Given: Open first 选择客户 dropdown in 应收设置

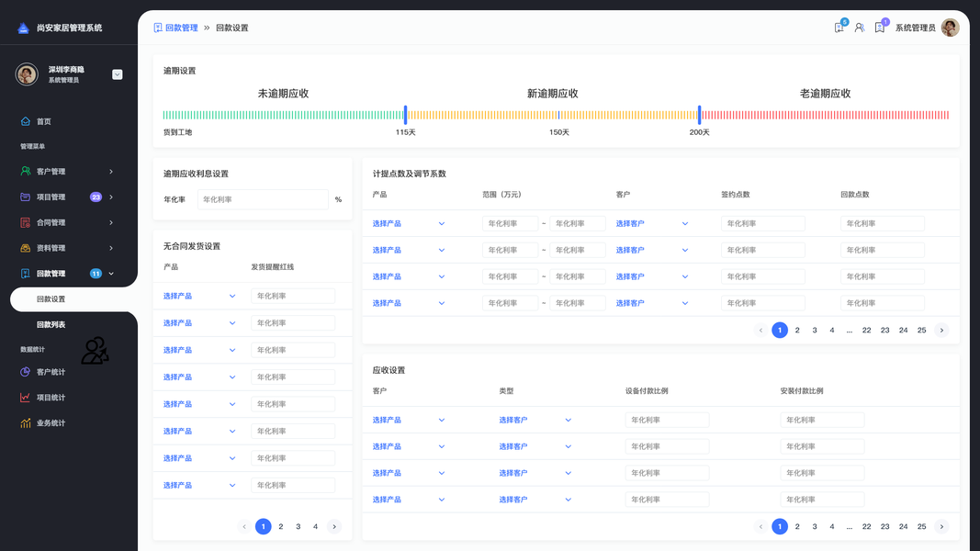Looking at the screenshot, I should point(535,421).
